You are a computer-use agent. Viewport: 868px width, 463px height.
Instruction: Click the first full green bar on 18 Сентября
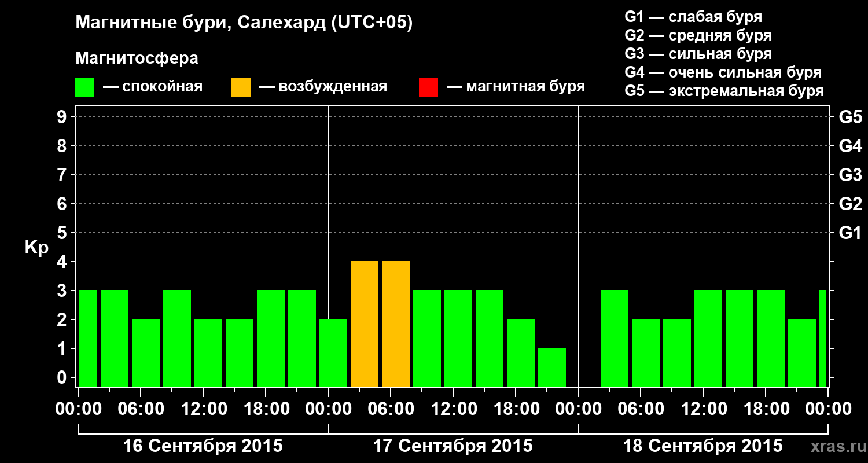615,338
